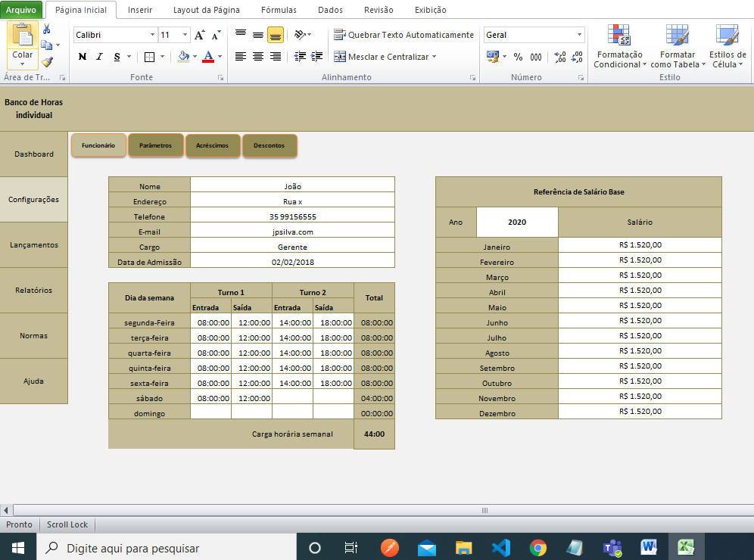Align text to top of cell
754x560 pixels.
(241, 35)
